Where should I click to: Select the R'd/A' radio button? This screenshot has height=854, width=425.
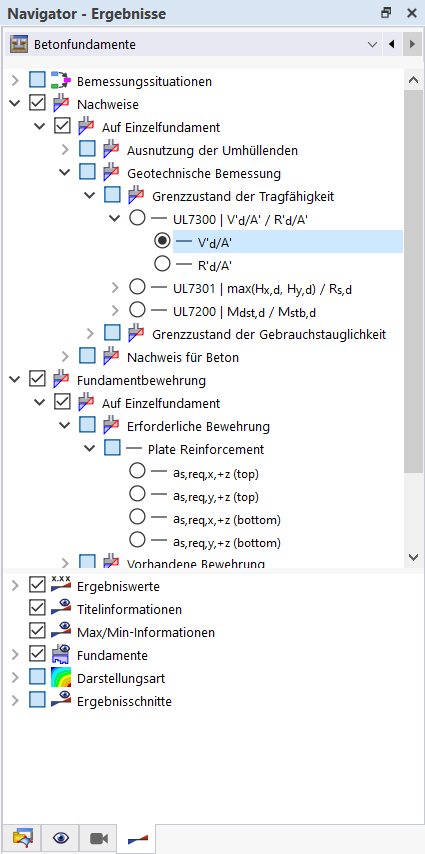click(162, 264)
